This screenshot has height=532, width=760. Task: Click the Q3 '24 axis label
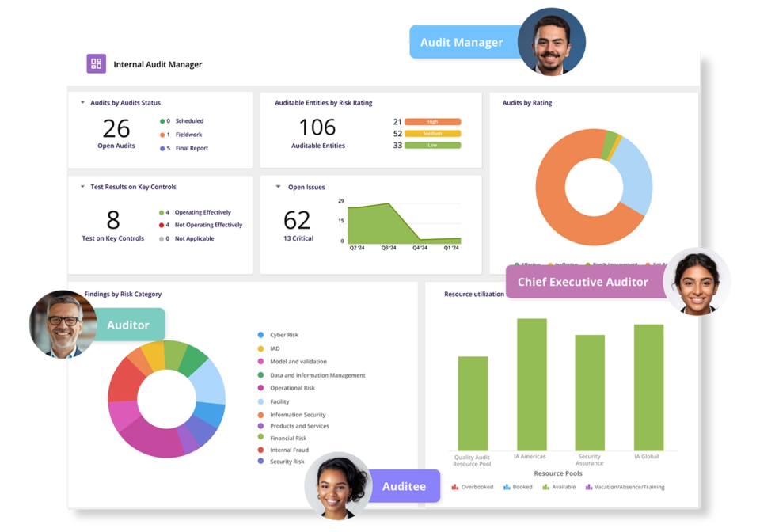click(389, 248)
